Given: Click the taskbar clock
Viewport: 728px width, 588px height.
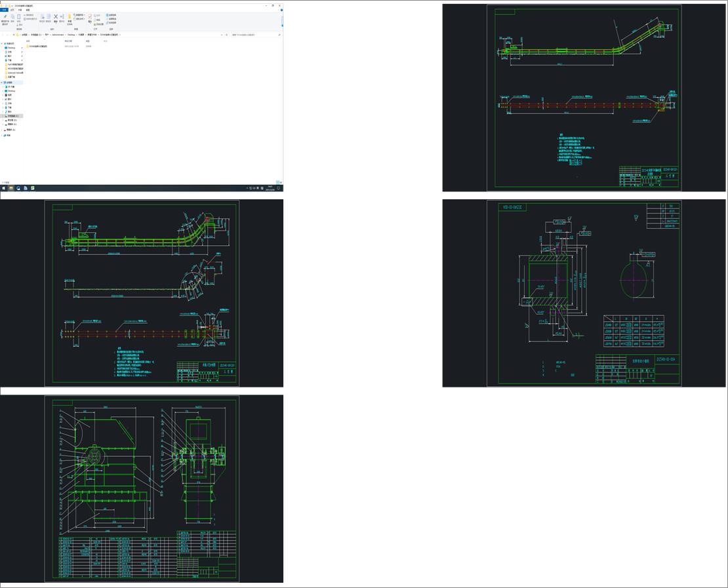Looking at the screenshot, I should tap(270, 188).
